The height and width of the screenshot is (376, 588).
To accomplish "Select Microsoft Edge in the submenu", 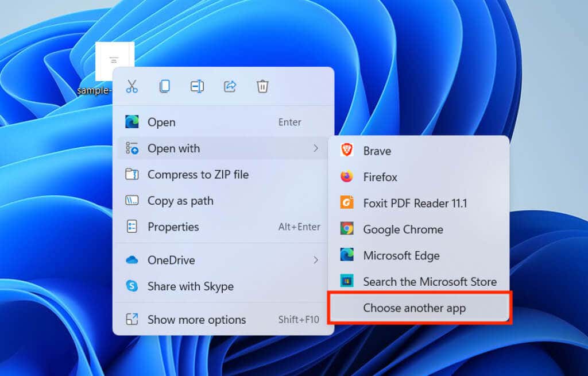I will (x=401, y=256).
